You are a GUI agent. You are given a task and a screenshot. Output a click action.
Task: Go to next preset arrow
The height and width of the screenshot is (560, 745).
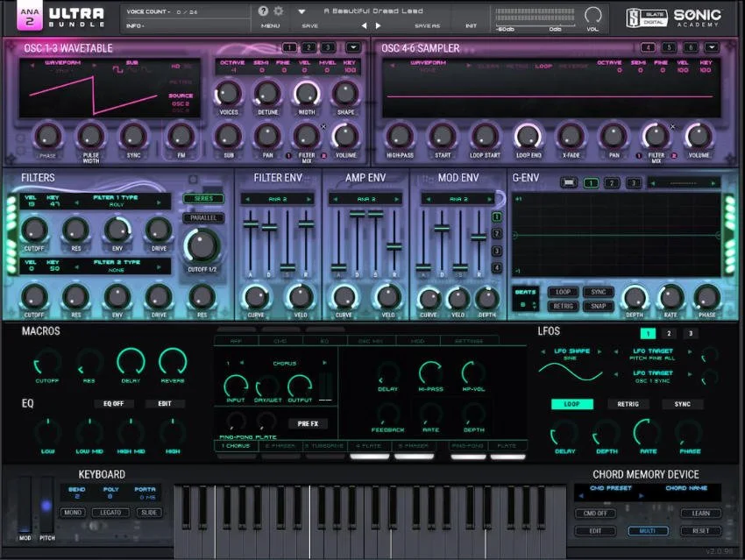pos(379,25)
